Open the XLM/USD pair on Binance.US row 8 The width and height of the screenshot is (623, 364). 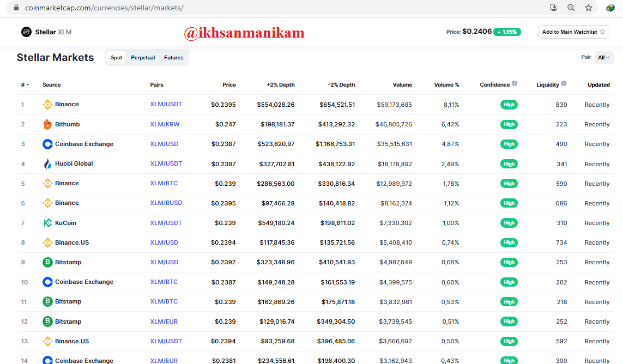tap(164, 242)
